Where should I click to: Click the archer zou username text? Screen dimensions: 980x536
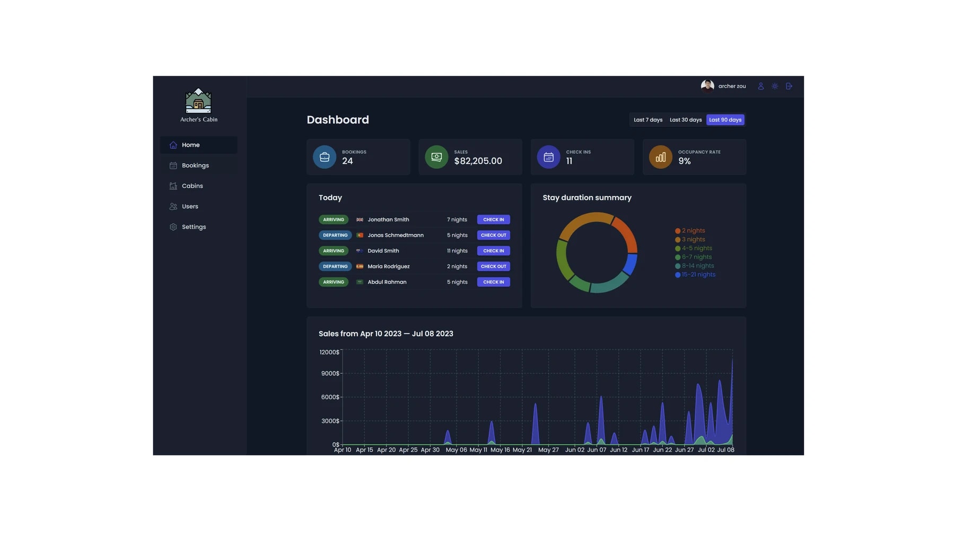[732, 86]
